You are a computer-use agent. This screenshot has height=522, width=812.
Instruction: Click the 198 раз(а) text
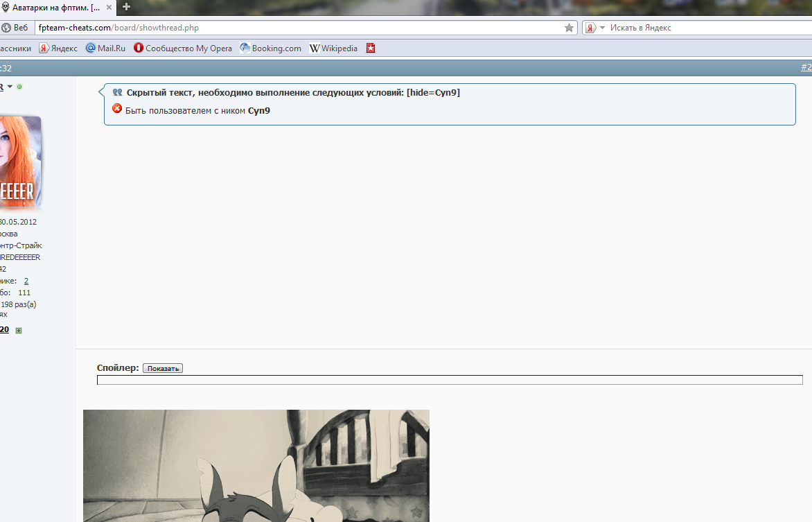point(19,304)
